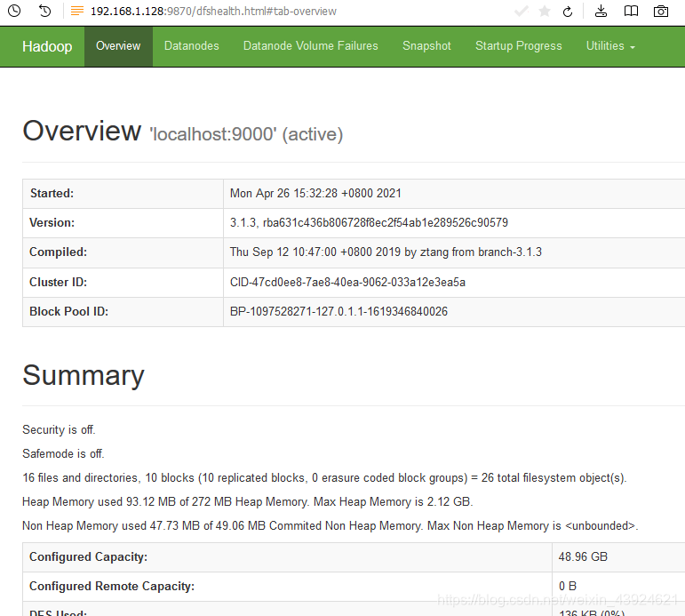Image resolution: width=685 pixels, height=616 pixels.
Task: Click the 'Security is off.' text
Action: tap(59, 429)
